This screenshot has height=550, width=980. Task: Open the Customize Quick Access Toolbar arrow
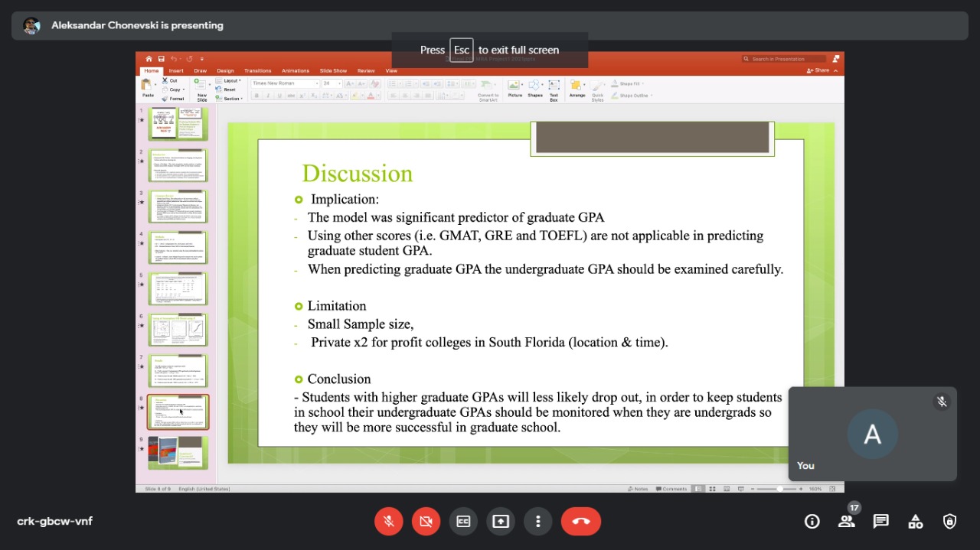click(202, 59)
